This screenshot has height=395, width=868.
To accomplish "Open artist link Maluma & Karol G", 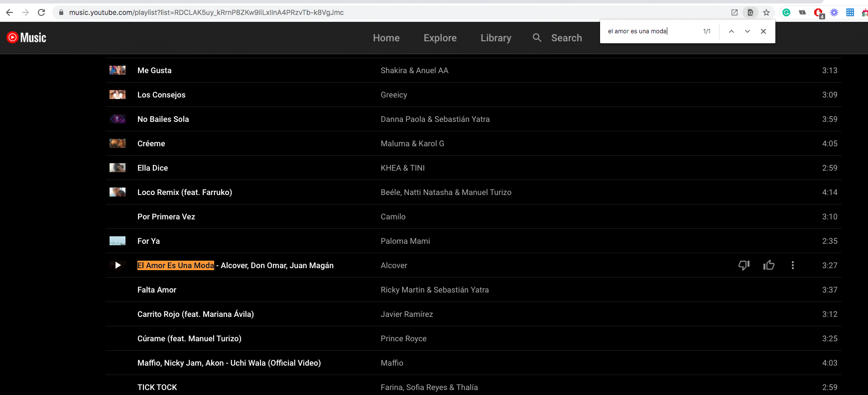I will click(413, 144).
